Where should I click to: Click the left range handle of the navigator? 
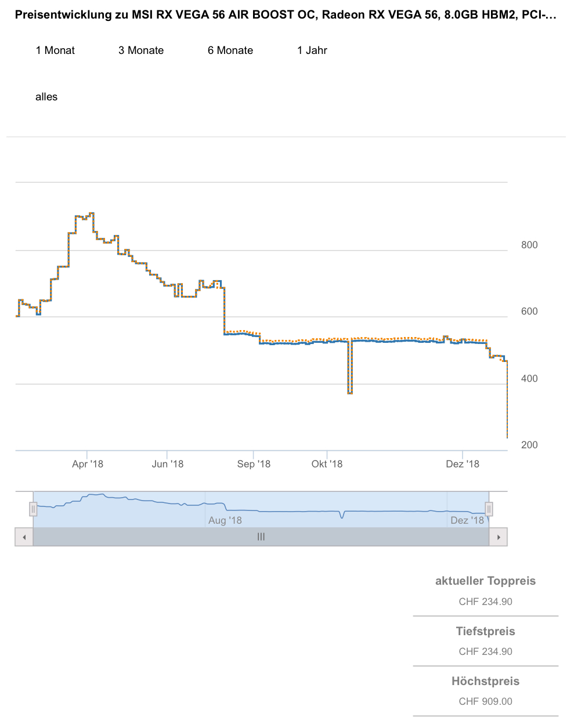[x=33, y=509]
